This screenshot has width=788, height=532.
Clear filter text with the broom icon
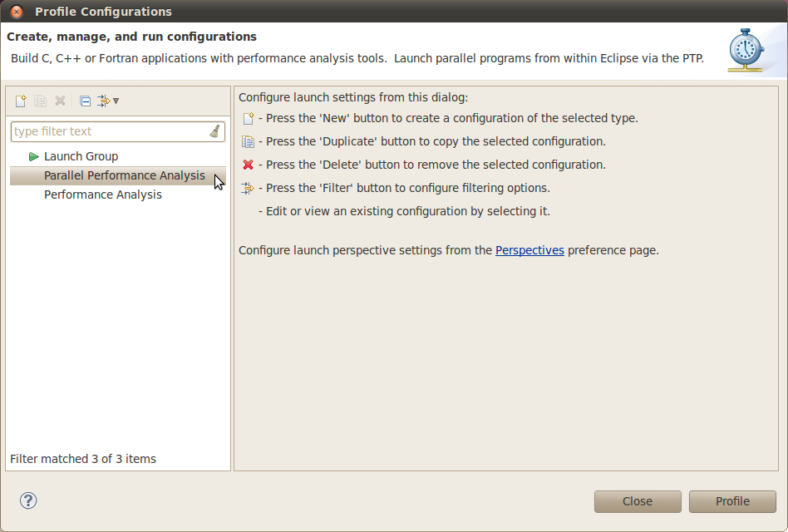(x=214, y=131)
